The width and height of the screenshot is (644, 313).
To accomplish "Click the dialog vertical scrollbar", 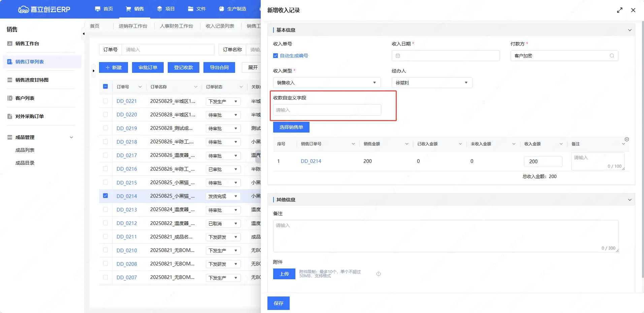I will pyautogui.click(x=642, y=148).
